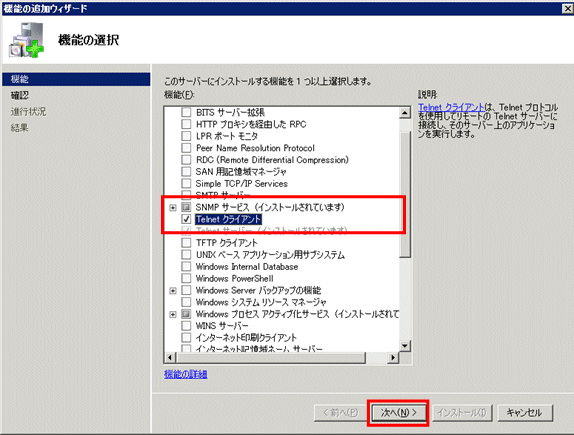
Task: Select Simple TCP/IP Services row text
Action: click(242, 183)
